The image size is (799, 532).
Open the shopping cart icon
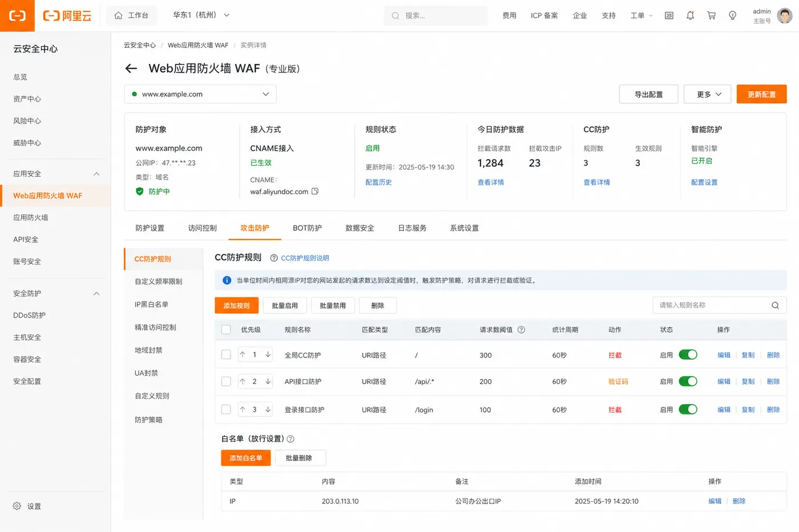pyautogui.click(x=711, y=15)
